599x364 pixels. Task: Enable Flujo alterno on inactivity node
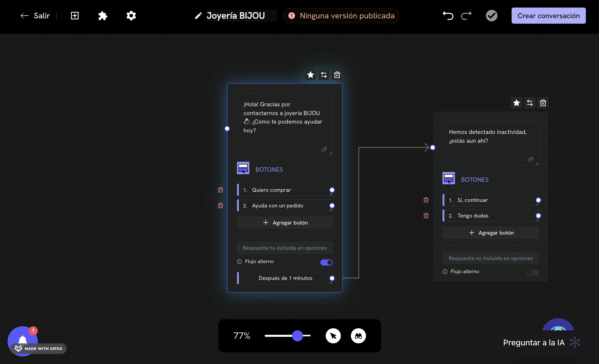[533, 272]
